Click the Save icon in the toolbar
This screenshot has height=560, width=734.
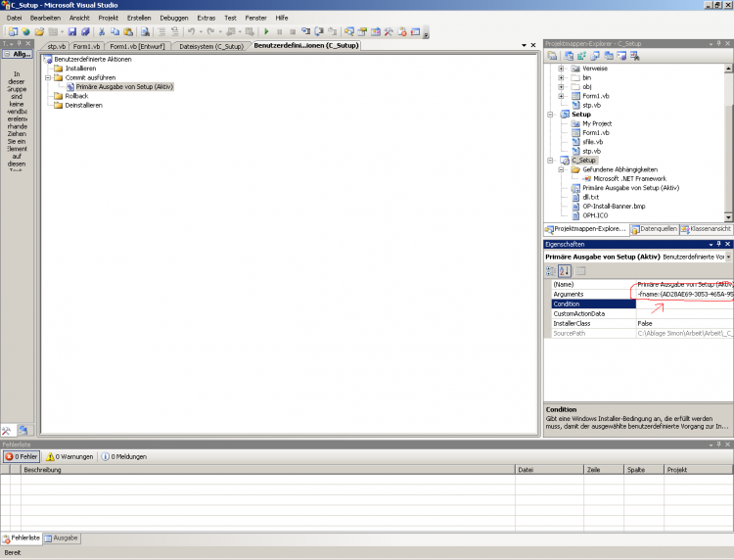tap(72, 32)
